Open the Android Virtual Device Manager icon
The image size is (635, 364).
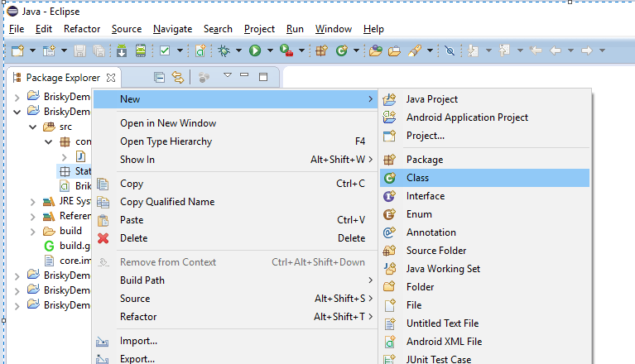141,50
